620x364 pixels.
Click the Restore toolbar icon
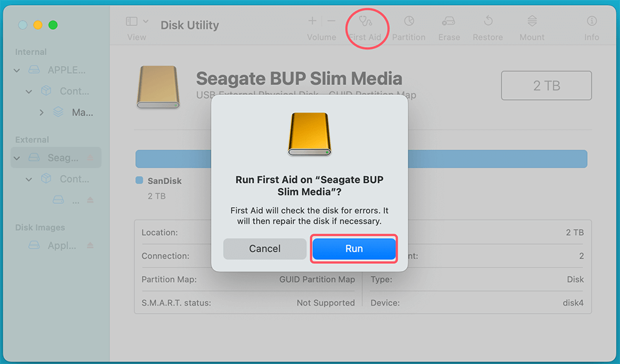(488, 22)
